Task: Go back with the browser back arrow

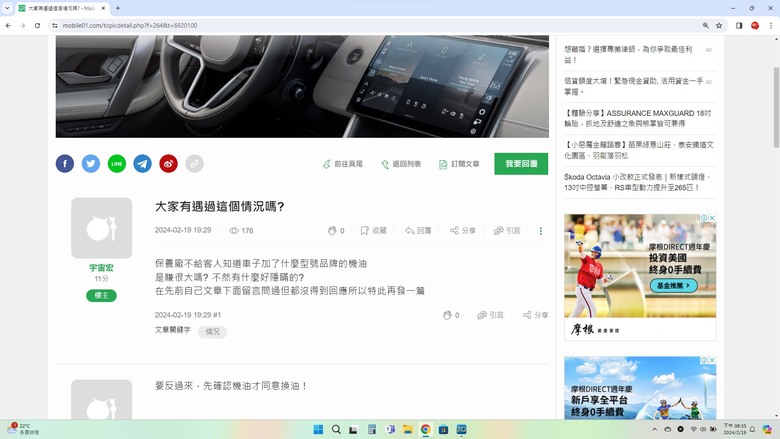Action: pyautogui.click(x=8, y=25)
